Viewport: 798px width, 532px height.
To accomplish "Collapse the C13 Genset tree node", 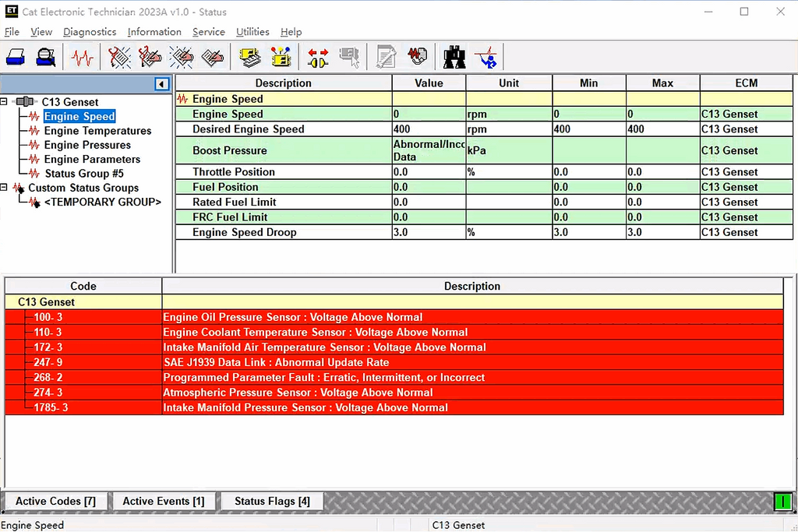I will (4, 101).
